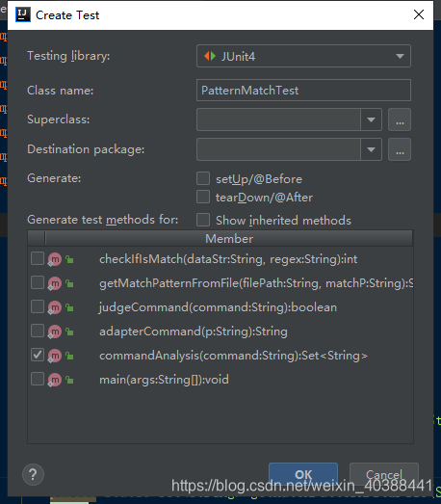Click the public lock icon on main row
This screenshot has height=504, width=441.
(x=69, y=380)
